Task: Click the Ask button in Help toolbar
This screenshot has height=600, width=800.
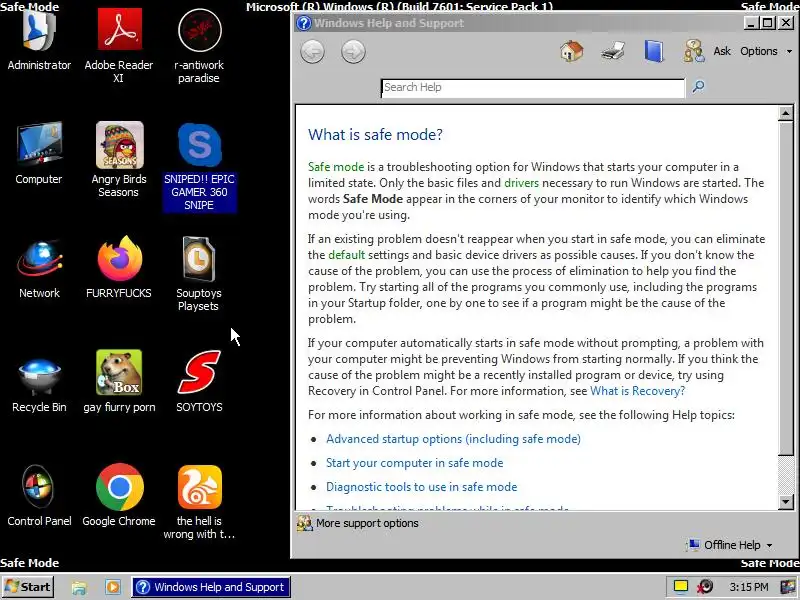Action: (x=721, y=51)
